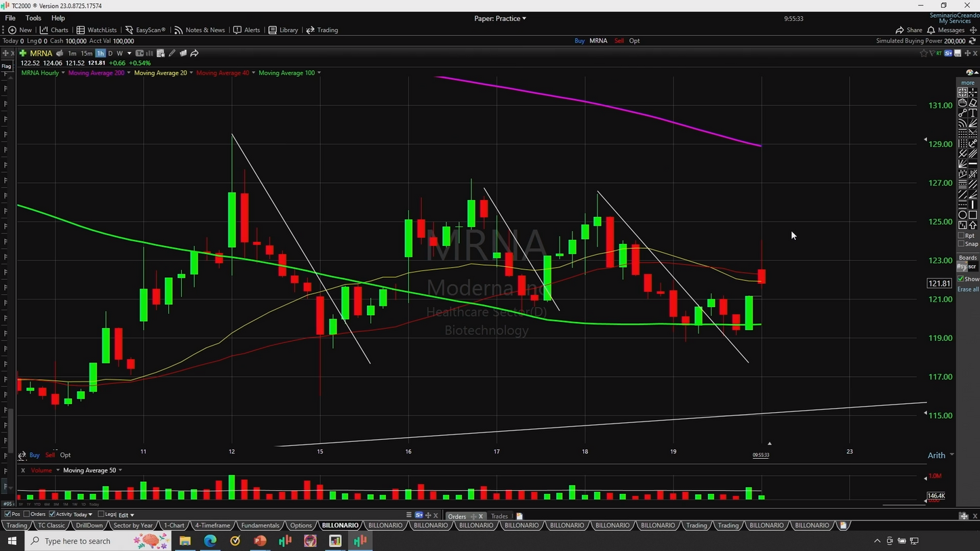Switch to the Fundamentals tab
Viewport: 980px width, 551px height.
[x=260, y=525]
